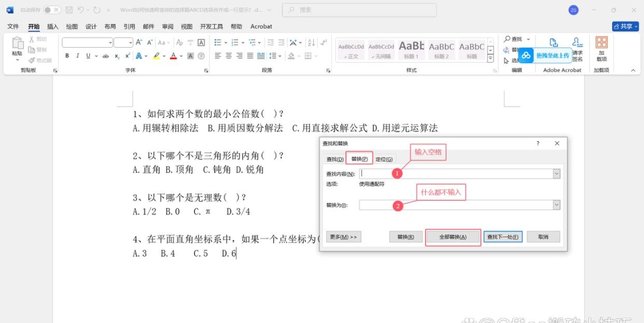The width and height of the screenshot is (644, 323).
Task: Select the Go To (定位) tab in dialog
Action: pos(384,159)
